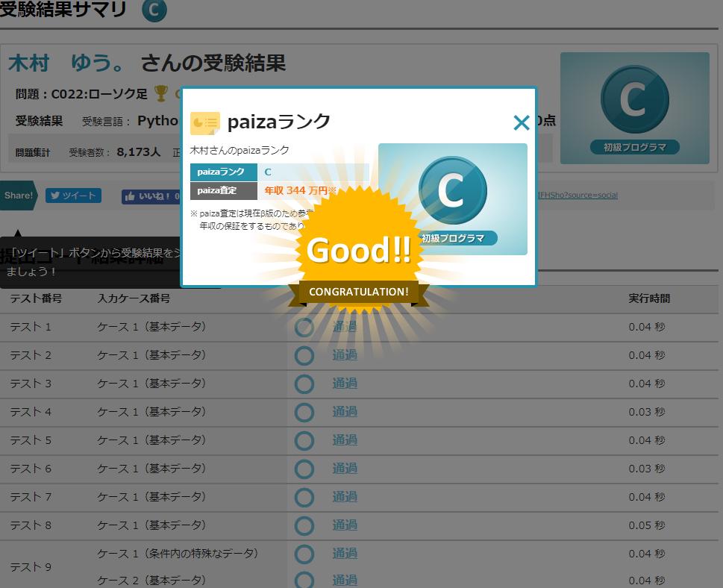Click the C rank badge in popup
The width and height of the screenshot is (723, 588).
tap(452, 190)
